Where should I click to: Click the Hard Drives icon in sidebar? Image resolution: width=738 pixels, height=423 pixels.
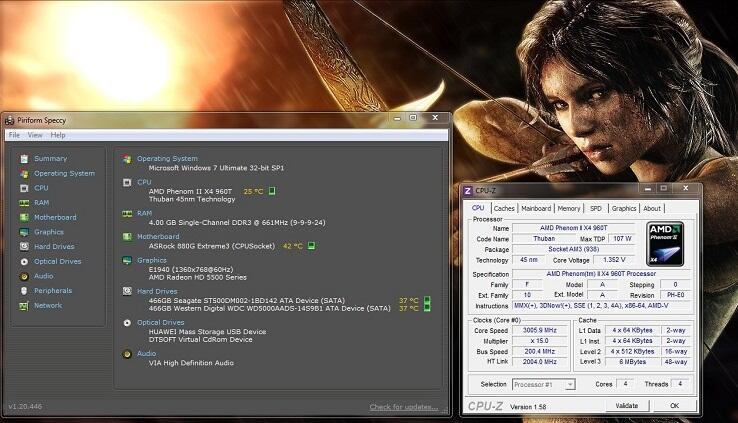(24, 247)
